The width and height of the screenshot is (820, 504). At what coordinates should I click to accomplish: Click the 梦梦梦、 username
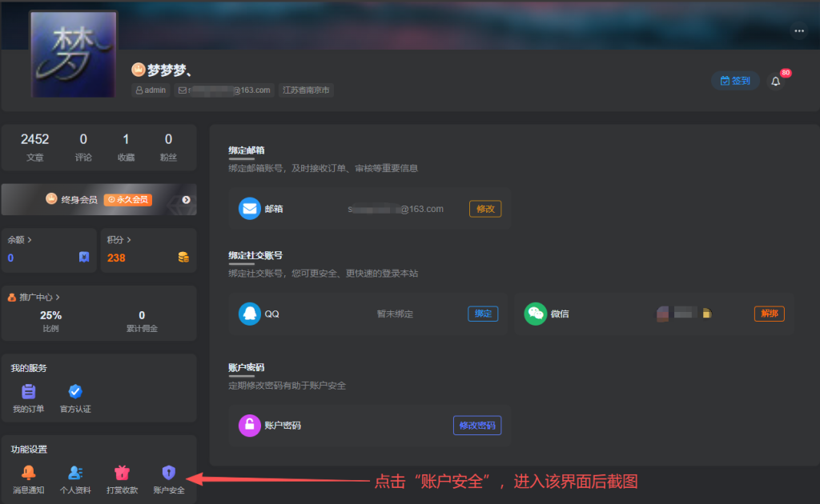(x=170, y=70)
